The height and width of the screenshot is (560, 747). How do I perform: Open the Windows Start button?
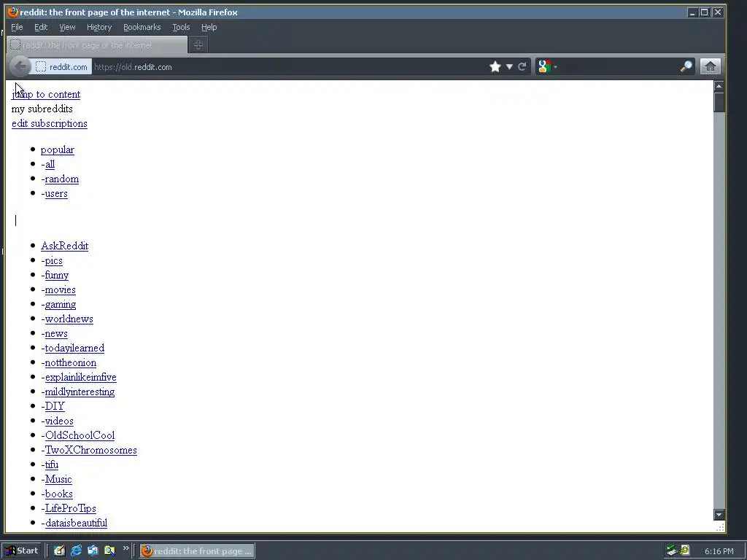[22, 551]
